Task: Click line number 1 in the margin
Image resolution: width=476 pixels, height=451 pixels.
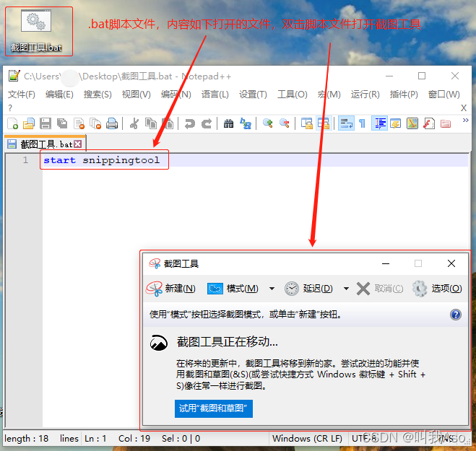Action: [25, 160]
